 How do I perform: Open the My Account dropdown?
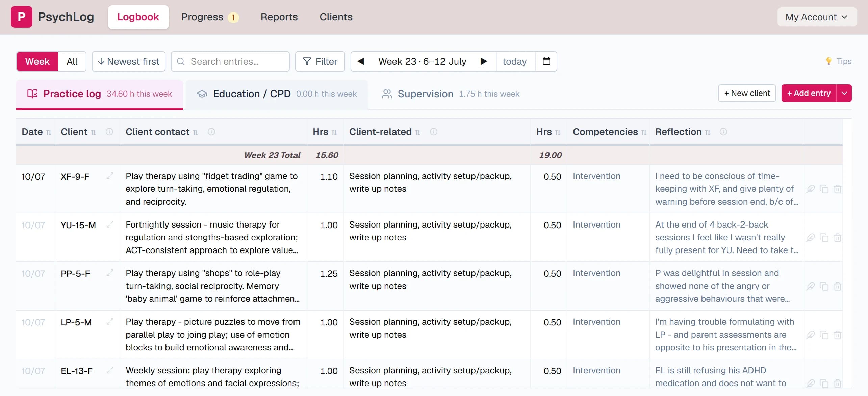[817, 17]
